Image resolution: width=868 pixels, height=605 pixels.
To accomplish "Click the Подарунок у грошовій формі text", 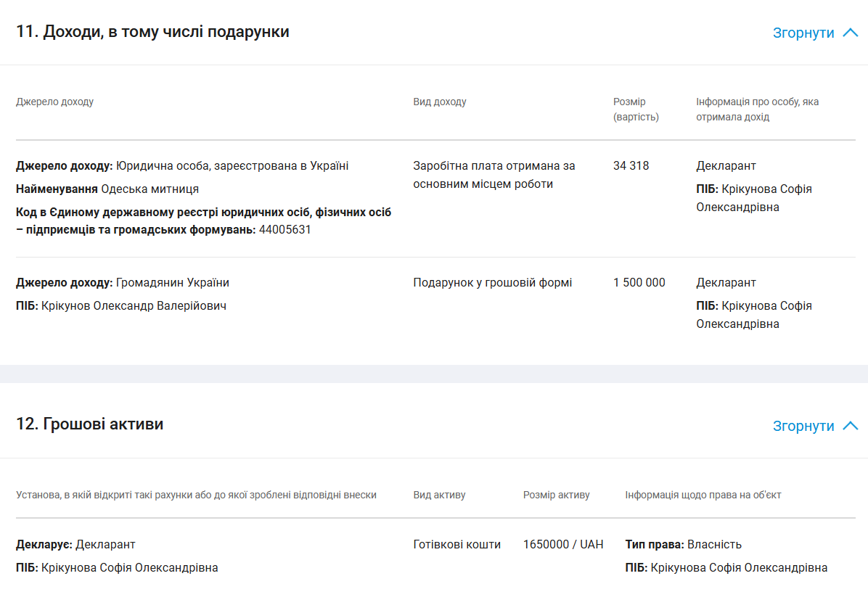I will [493, 283].
